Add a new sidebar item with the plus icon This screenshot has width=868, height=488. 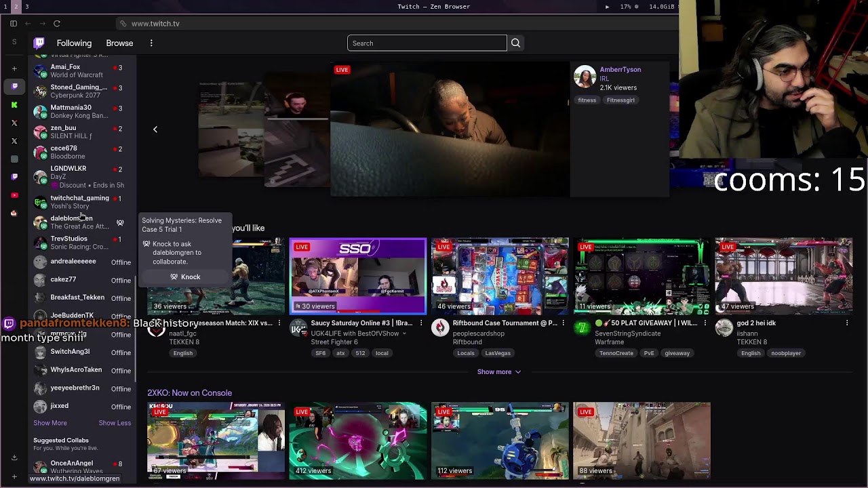click(x=14, y=68)
